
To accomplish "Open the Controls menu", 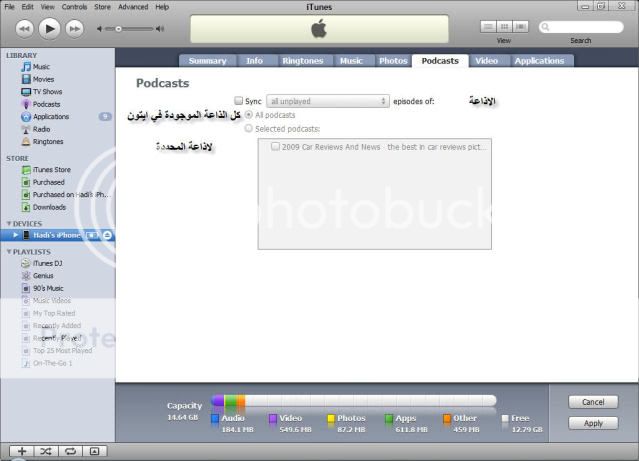I will (x=74, y=7).
